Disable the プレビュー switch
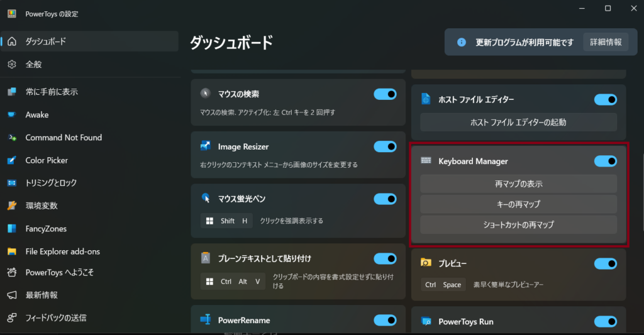 click(606, 263)
